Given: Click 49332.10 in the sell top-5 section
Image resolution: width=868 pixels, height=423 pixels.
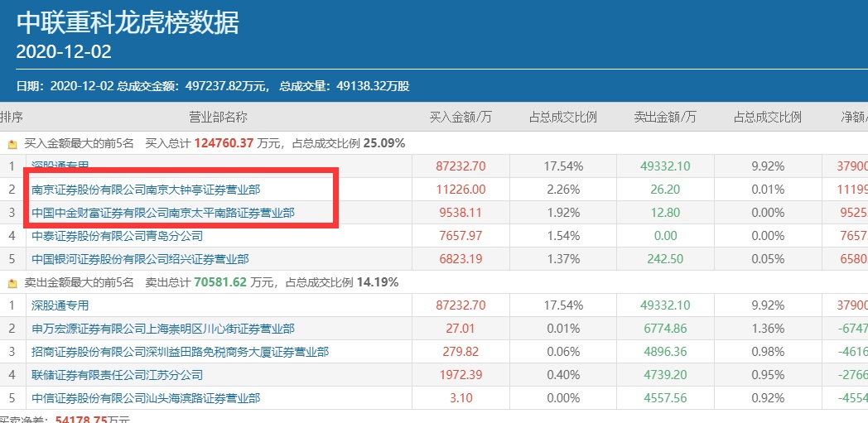Looking at the screenshot, I should 665,305.
